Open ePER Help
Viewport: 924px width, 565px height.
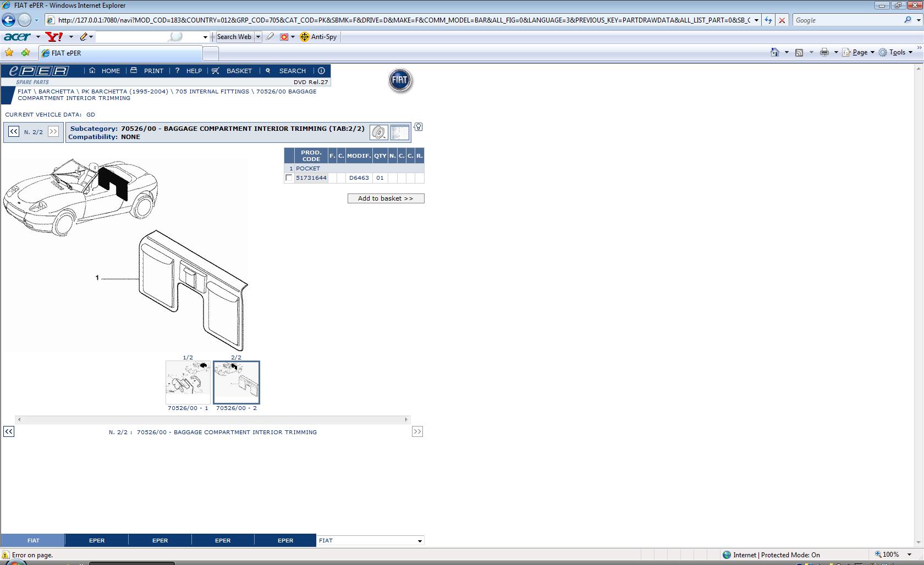tap(188, 71)
